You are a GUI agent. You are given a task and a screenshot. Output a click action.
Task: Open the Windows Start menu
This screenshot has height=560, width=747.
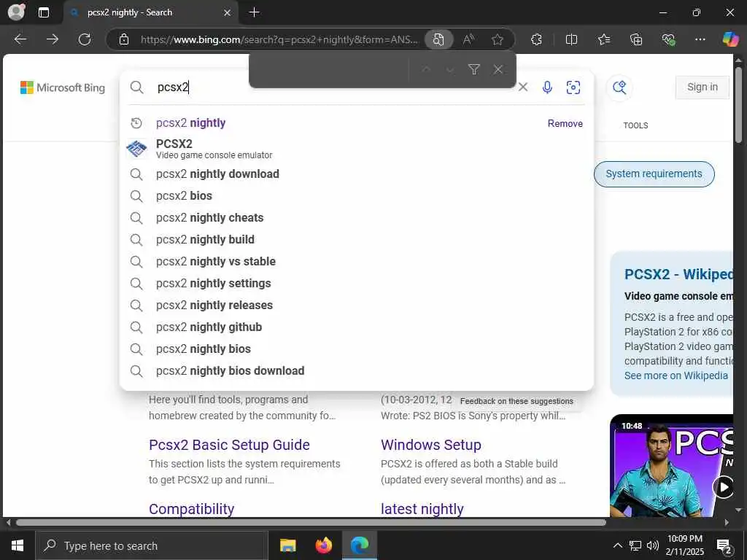coord(18,545)
